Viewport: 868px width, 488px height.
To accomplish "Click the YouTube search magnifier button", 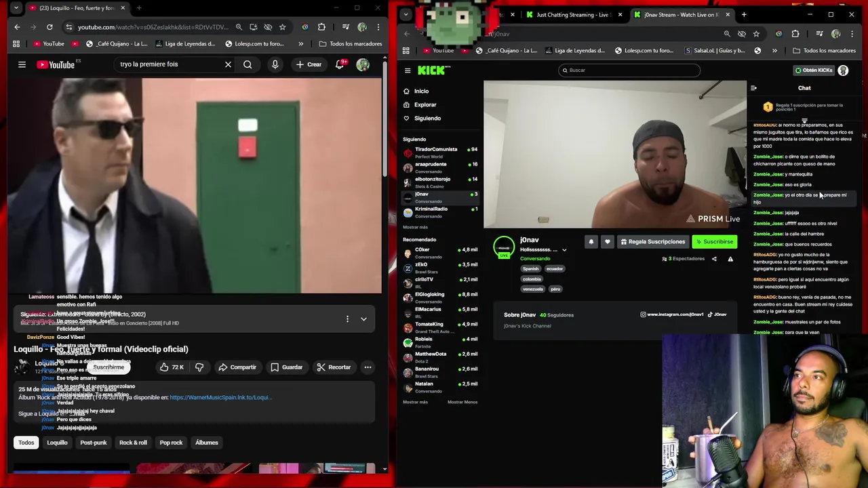I will click(248, 64).
